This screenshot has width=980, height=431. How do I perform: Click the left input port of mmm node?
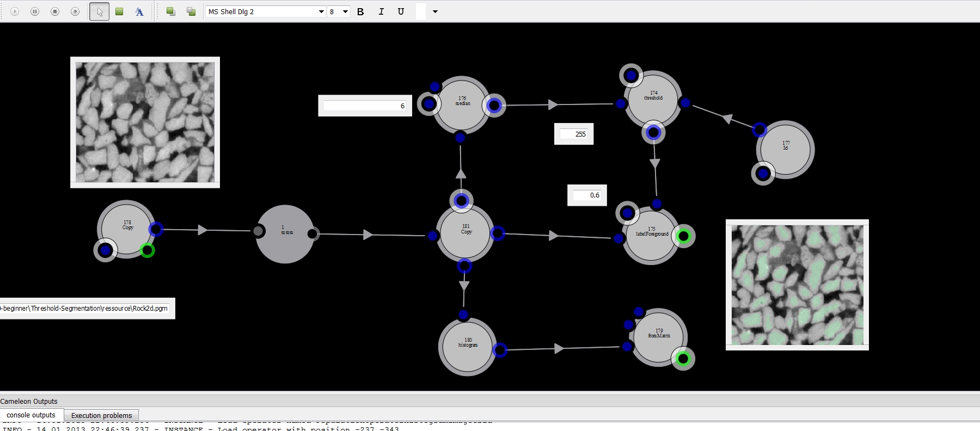[x=258, y=231]
